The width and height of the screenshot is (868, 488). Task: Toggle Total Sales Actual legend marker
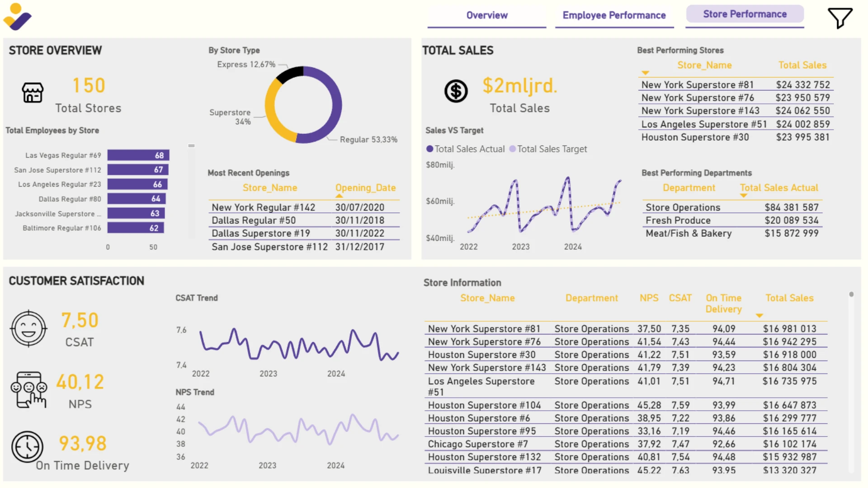429,149
